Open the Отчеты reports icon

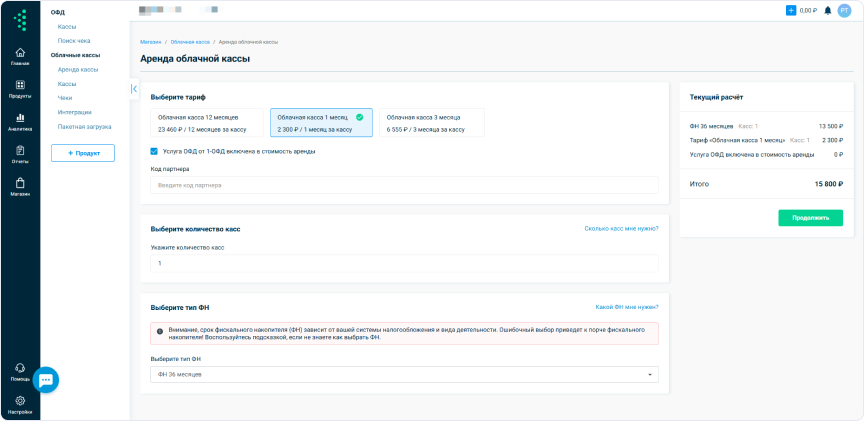click(20, 152)
